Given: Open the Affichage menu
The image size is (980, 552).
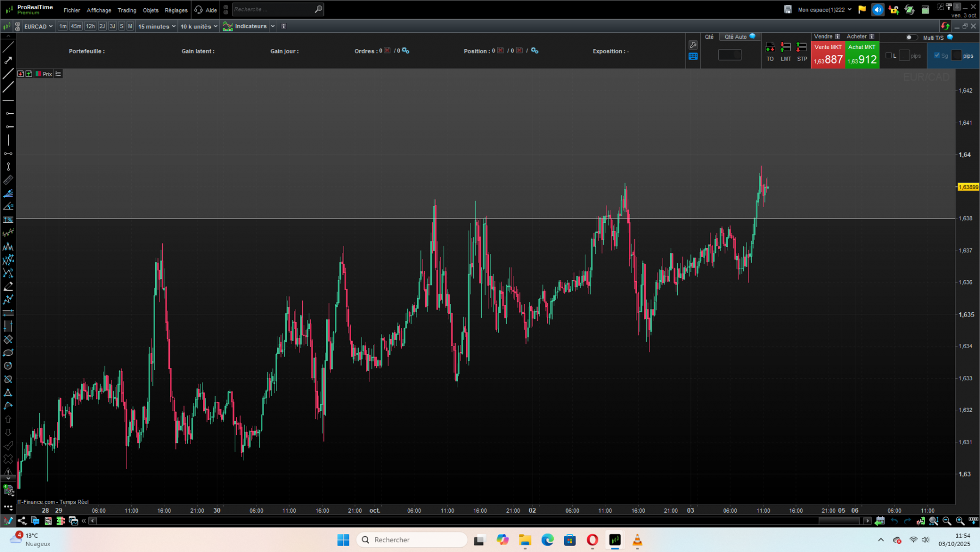Looking at the screenshot, I should tap(99, 10).
